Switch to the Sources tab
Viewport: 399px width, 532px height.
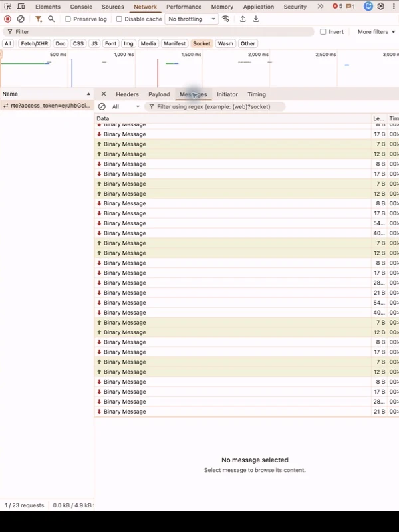[x=112, y=7]
